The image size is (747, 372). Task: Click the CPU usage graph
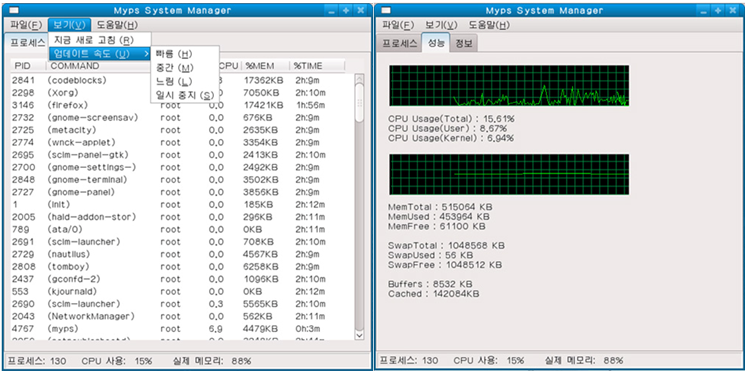pos(509,86)
